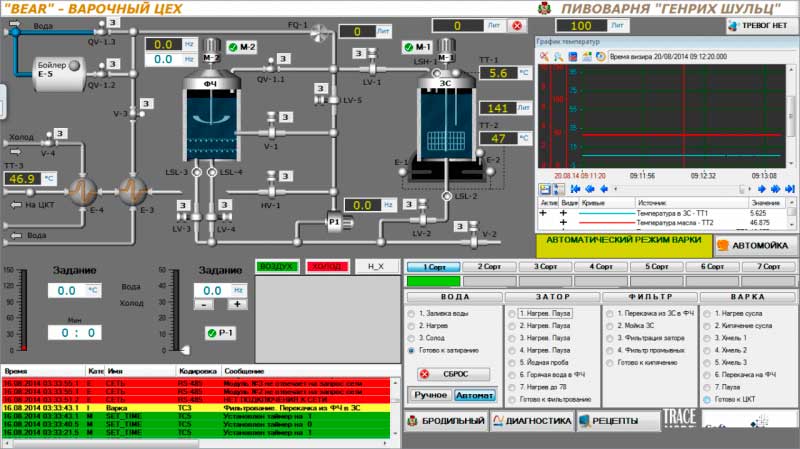This screenshot has width=800, height=449.
Task: Click the Задание temperature 0.0 °C field
Action: [x=74, y=291]
